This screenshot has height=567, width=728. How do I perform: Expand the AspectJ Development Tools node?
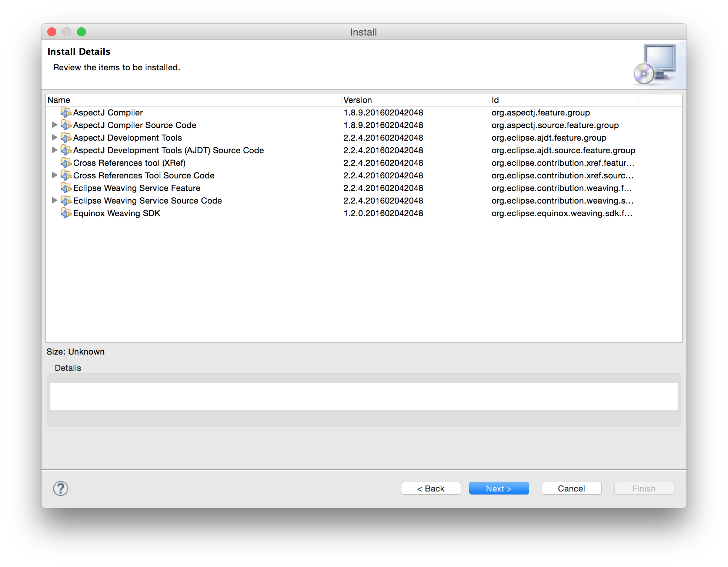pyautogui.click(x=54, y=138)
